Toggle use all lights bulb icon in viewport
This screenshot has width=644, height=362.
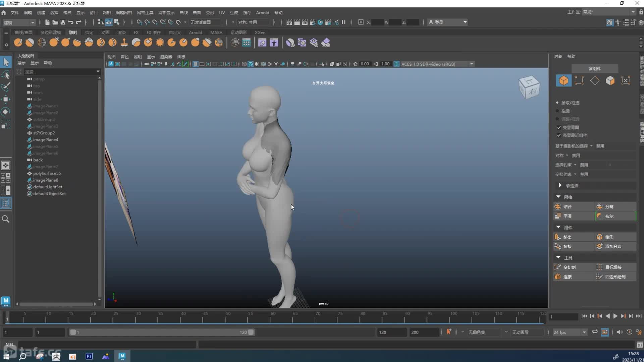[276, 64]
